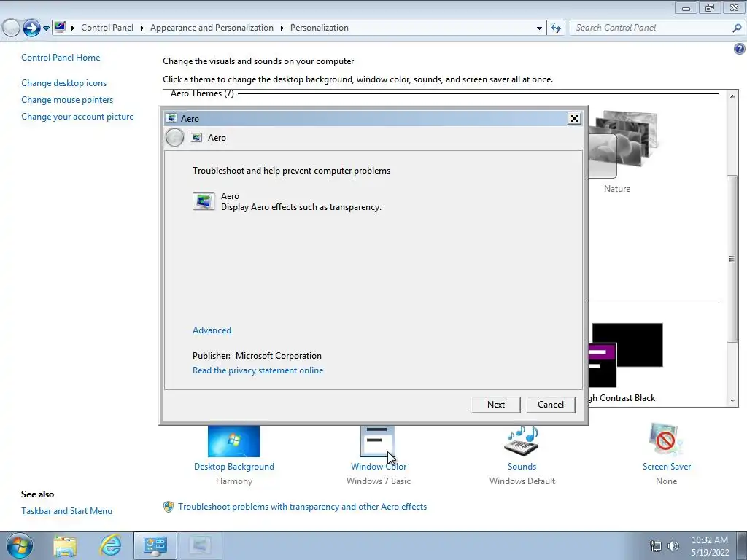Read the privacy statement online

tap(258, 370)
